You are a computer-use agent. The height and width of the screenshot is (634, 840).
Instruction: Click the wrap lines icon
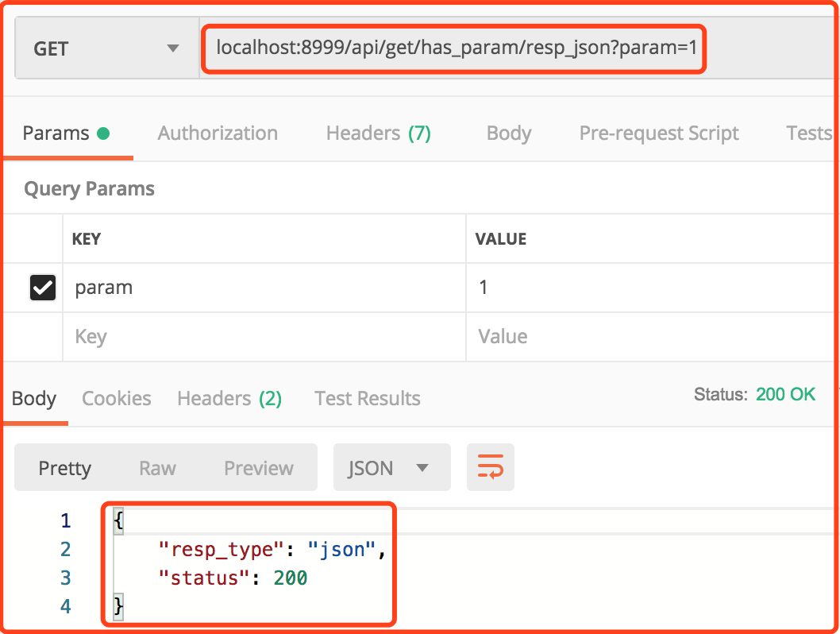(x=491, y=467)
